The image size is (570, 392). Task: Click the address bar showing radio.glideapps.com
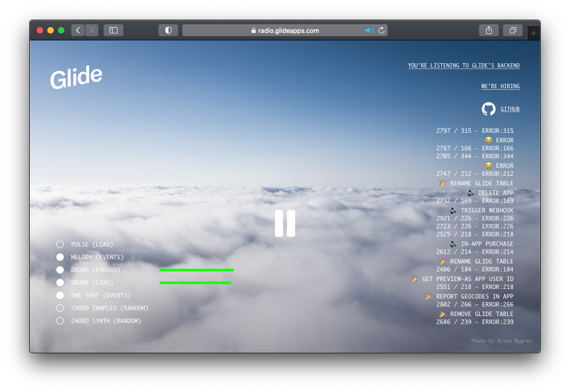(x=285, y=30)
